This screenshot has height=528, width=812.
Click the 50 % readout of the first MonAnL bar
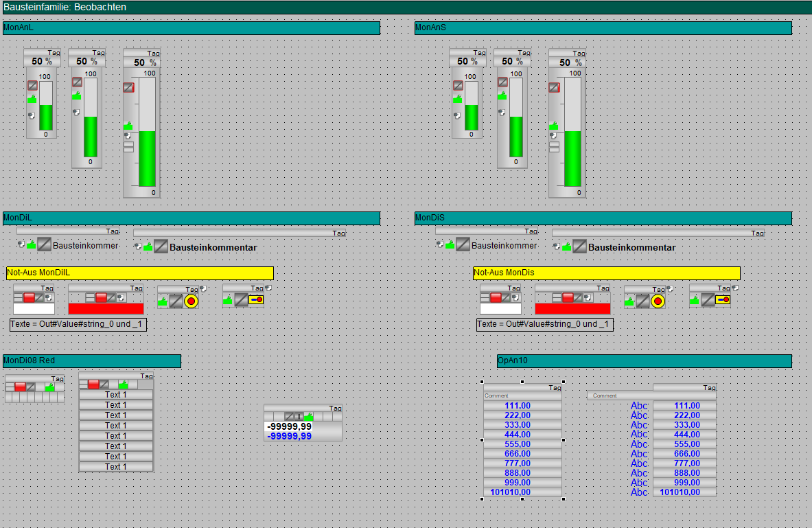coord(42,61)
